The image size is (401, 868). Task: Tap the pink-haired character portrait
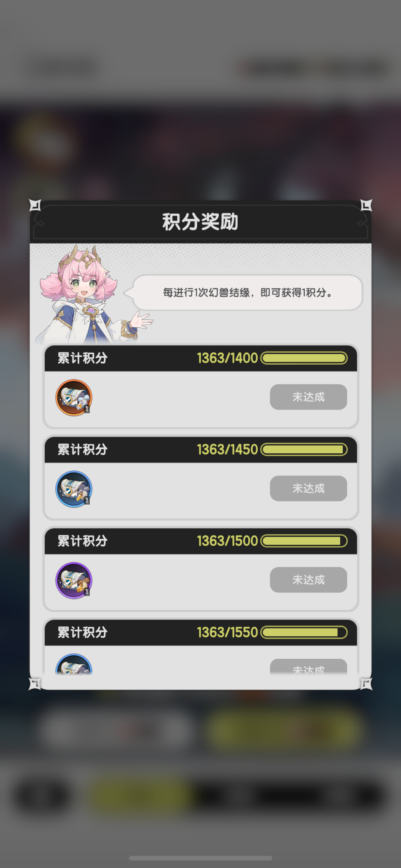(x=94, y=294)
